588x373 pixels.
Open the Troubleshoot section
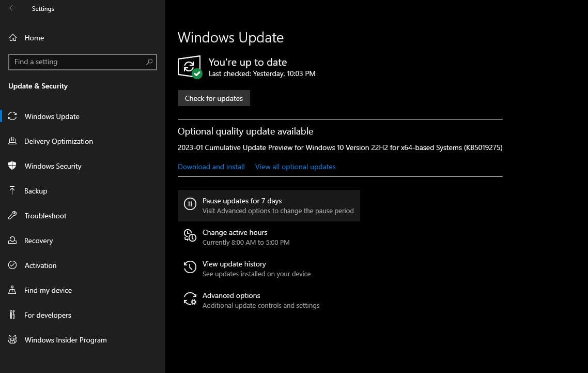click(x=45, y=216)
